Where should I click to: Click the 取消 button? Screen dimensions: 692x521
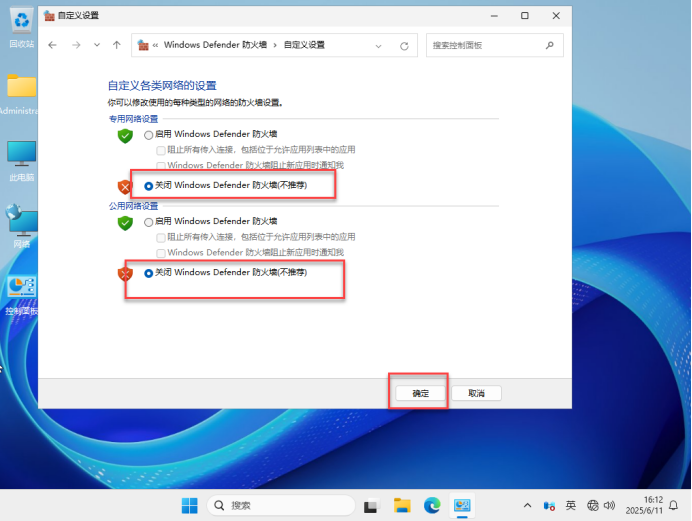click(476, 393)
